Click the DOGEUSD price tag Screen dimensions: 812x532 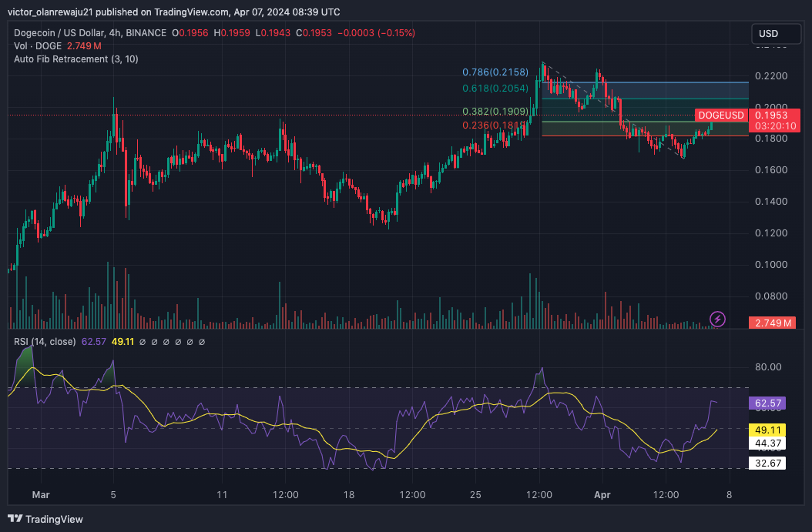coord(721,115)
